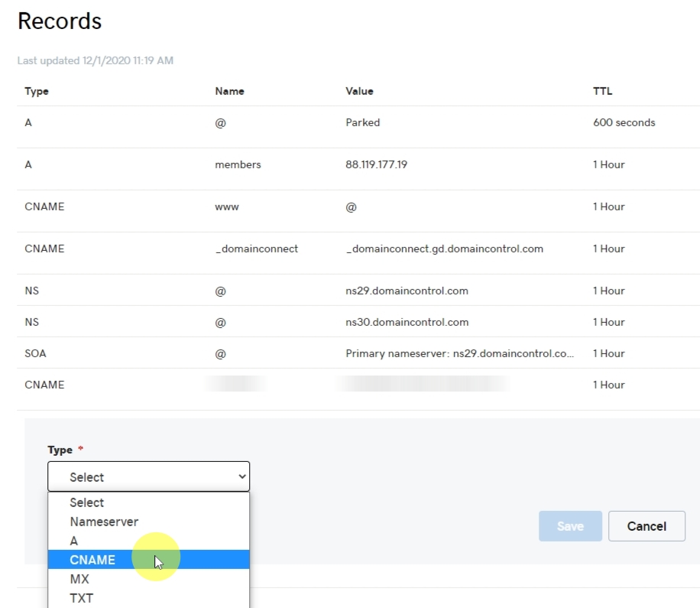Click the _domainconnect CNAME record row
The width and height of the screenshot is (700, 608).
[306, 249]
